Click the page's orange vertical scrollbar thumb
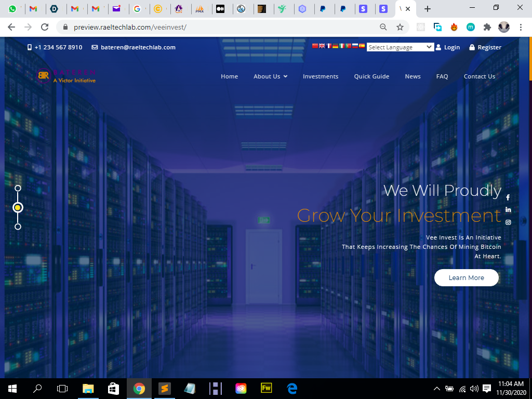 [x=530, y=59]
